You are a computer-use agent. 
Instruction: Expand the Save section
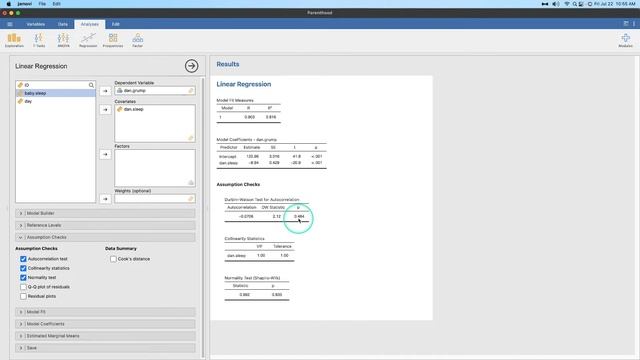(x=105, y=348)
